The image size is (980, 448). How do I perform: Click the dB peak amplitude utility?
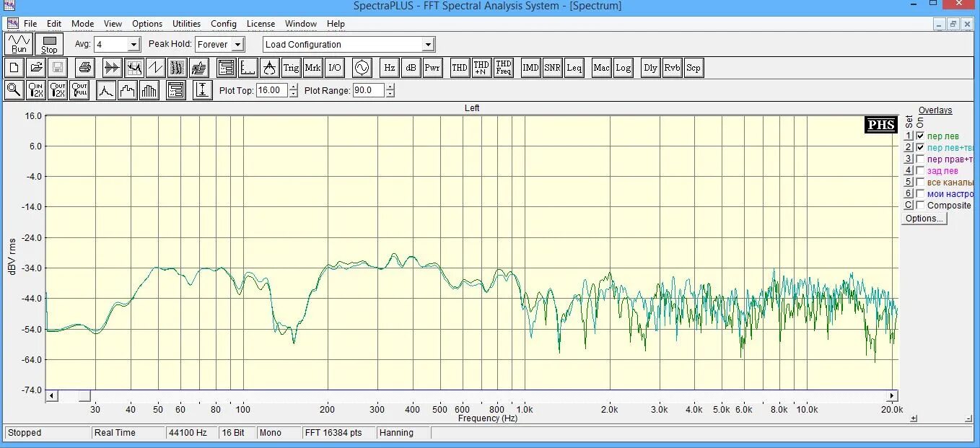coord(411,68)
